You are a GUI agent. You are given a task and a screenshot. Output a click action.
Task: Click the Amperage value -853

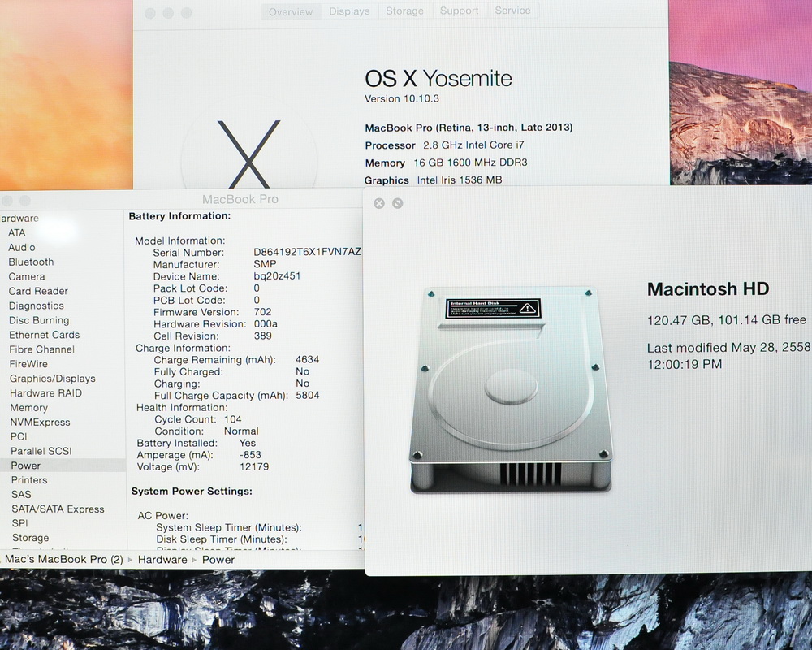click(250, 454)
